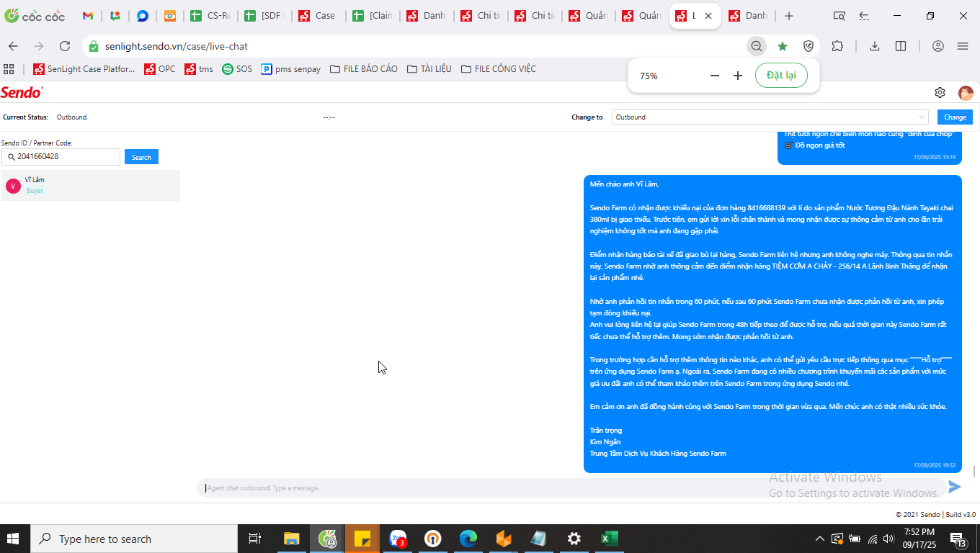Open the Windows Start menu
Screen dimensions: 980x553
point(14,539)
